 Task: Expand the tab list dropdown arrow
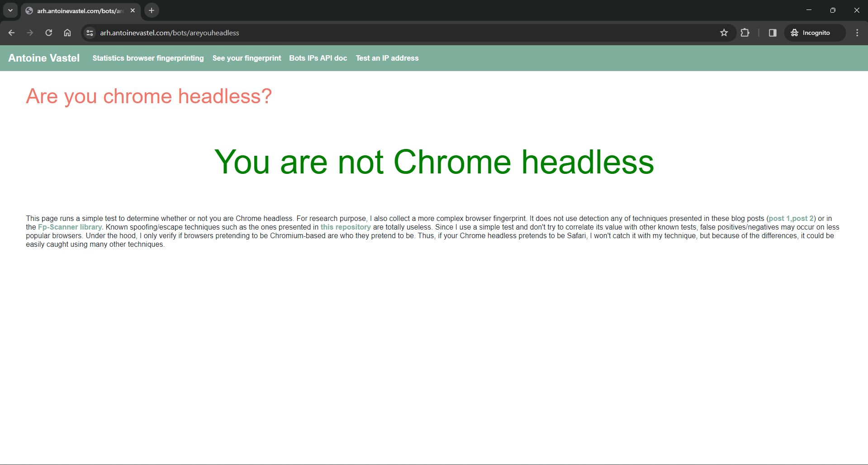pos(10,10)
